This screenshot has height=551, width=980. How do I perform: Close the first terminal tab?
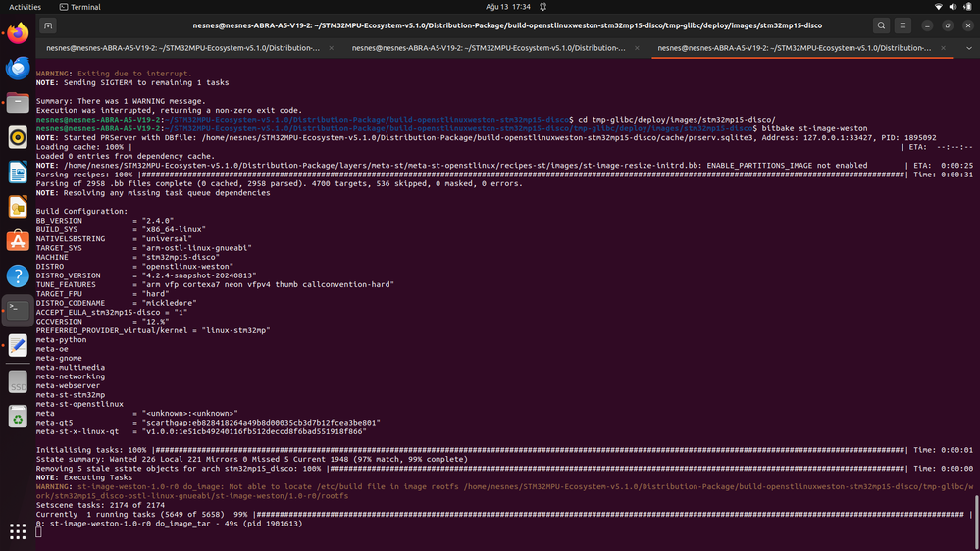click(332, 48)
